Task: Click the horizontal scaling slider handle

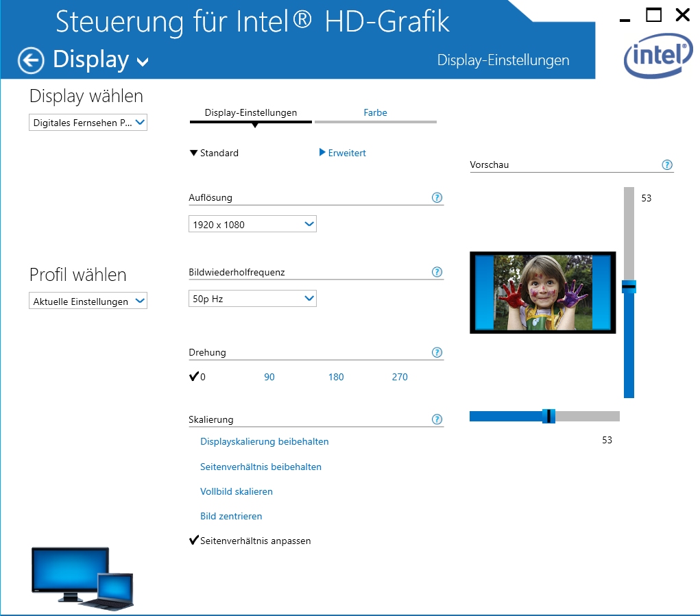Action: click(548, 416)
